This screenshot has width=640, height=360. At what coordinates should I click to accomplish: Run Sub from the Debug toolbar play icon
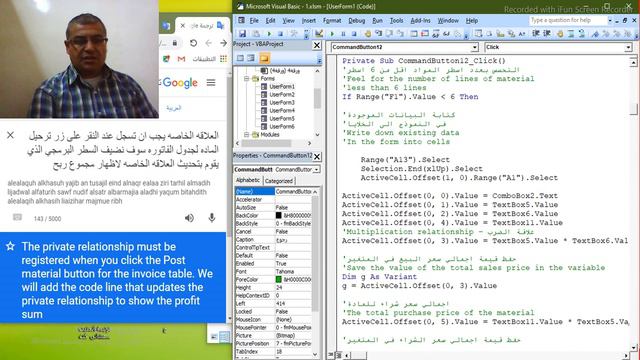[332, 34]
